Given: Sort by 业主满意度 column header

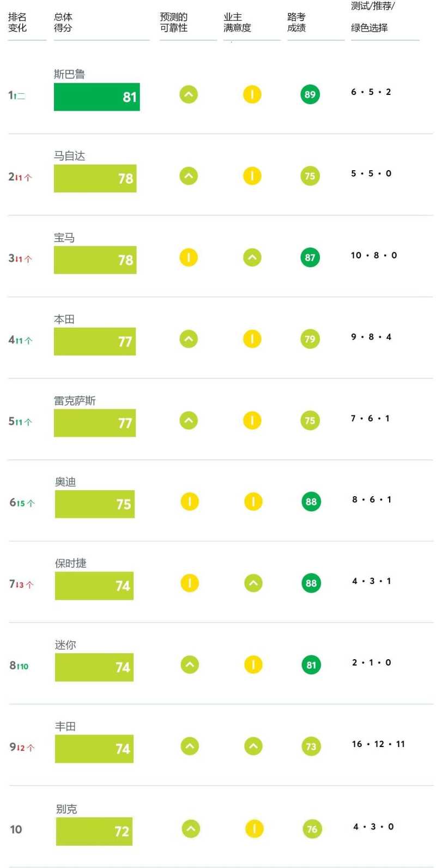Looking at the screenshot, I should 237,23.
